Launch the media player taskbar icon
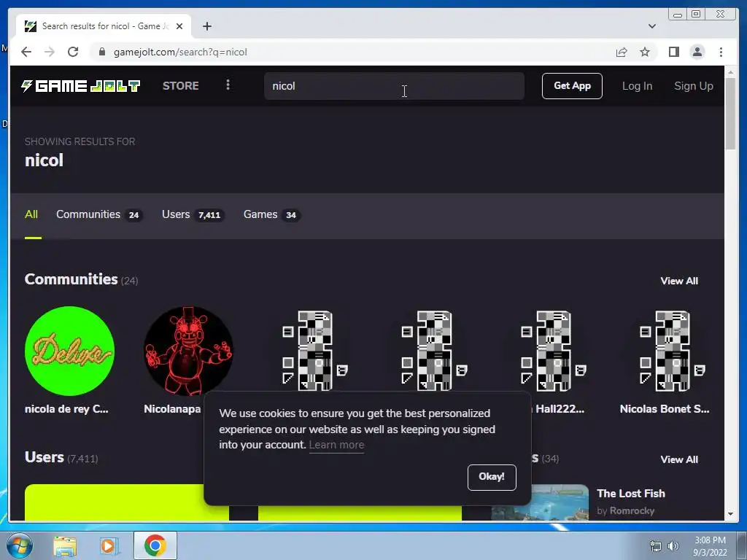 (109, 545)
